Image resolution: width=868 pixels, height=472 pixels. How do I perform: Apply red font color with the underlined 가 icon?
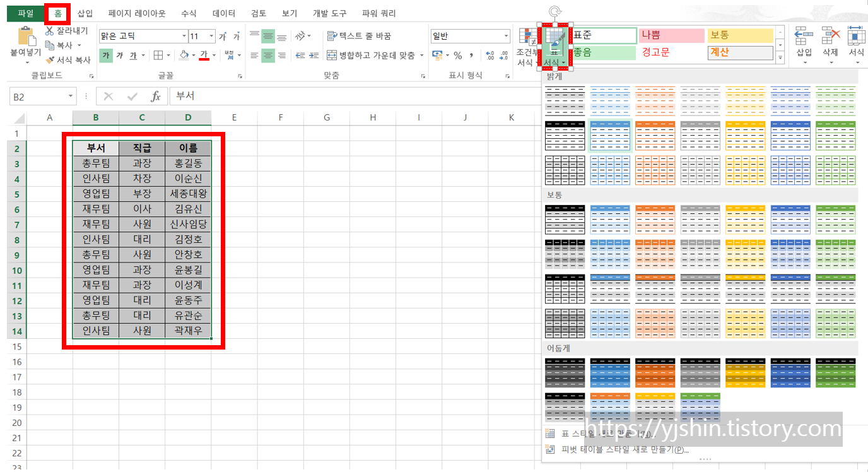coord(204,56)
